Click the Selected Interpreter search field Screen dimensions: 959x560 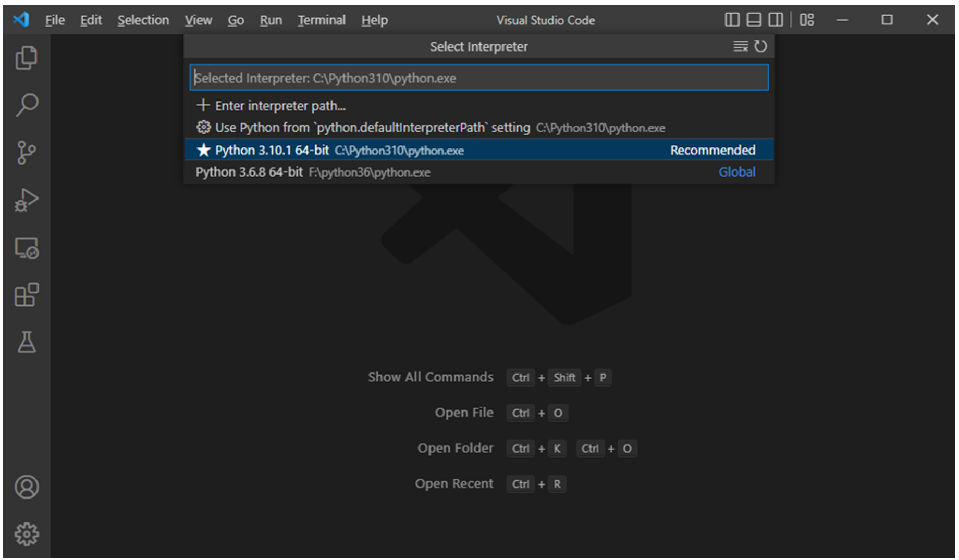pyautogui.click(x=478, y=78)
